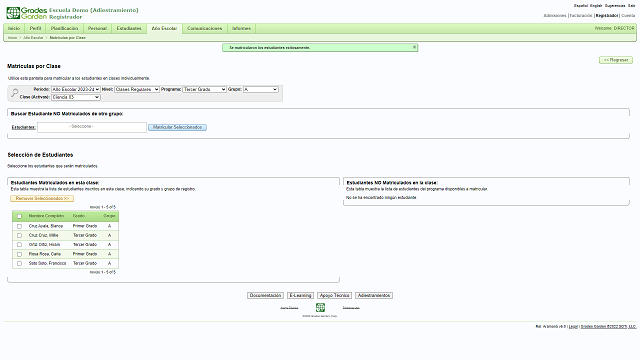The width and height of the screenshot is (640, 360).
Task: Click the Grades Garden logo
Action: tap(27, 13)
